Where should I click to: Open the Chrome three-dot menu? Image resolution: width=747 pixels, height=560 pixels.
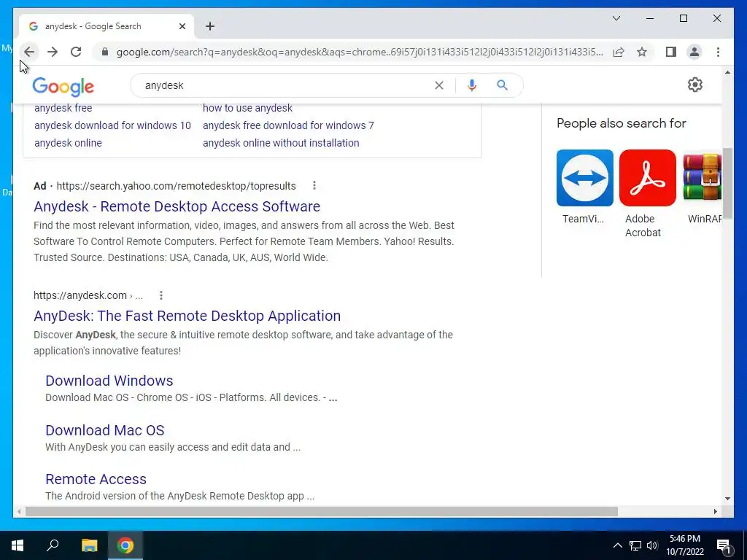pyautogui.click(x=718, y=52)
